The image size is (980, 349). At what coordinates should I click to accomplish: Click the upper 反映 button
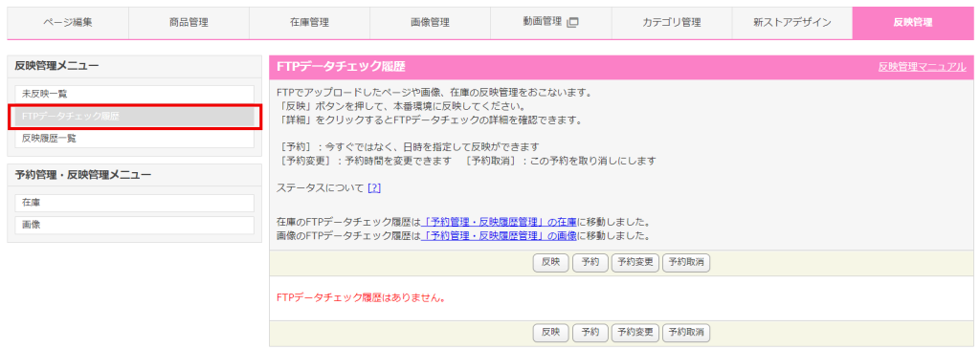[550, 263]
